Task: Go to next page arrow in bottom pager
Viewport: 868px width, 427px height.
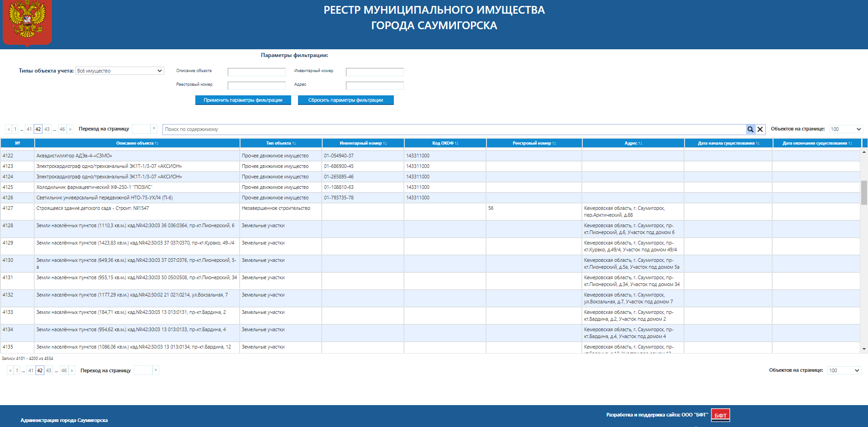Action: click(x=72, y=370)
